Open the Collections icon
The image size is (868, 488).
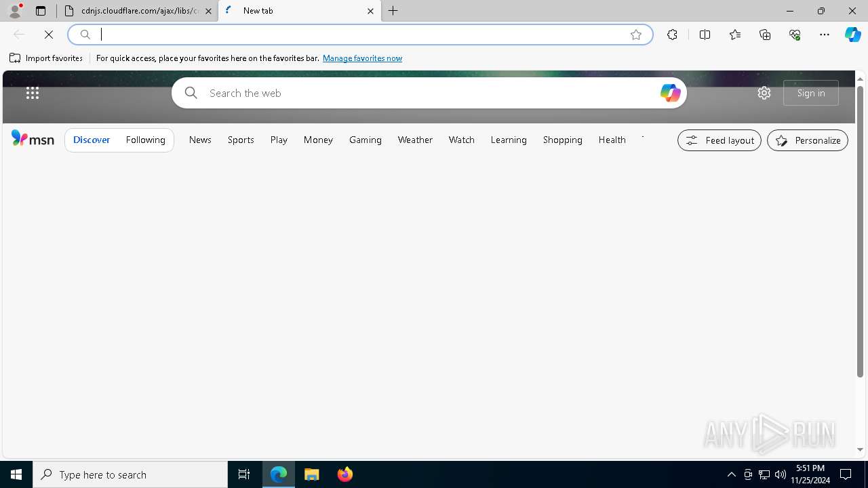tap(765, 35)
